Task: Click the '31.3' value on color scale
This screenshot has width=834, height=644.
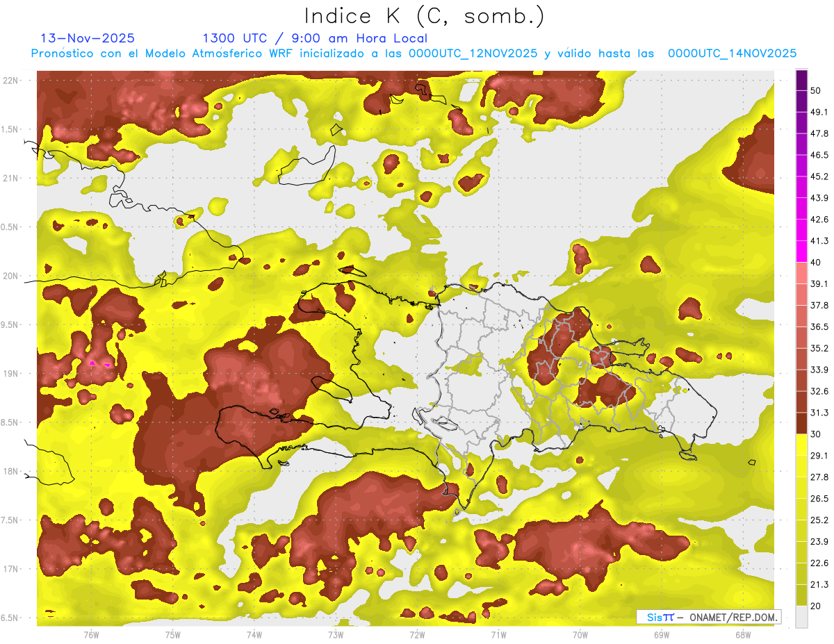Action: pyautogui.click(x=819, y=413)
